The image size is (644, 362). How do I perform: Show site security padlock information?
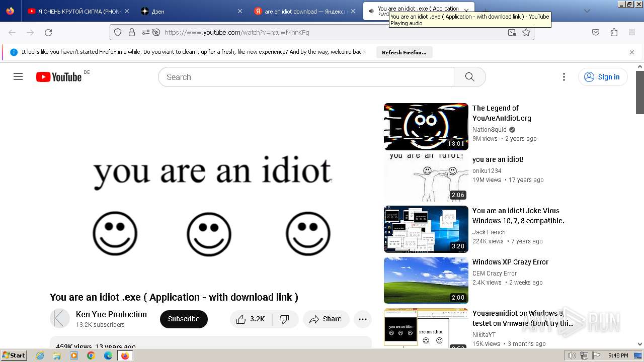point(132,32)
